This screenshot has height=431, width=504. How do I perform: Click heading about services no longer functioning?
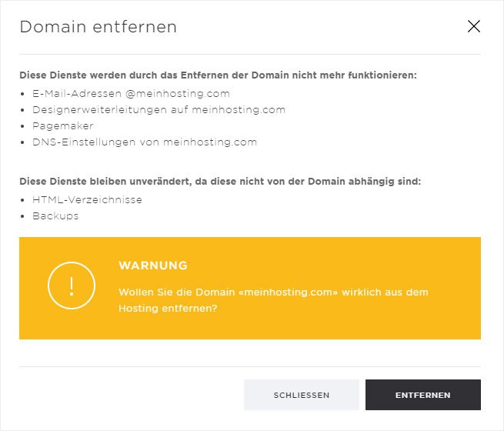point(218,75)
